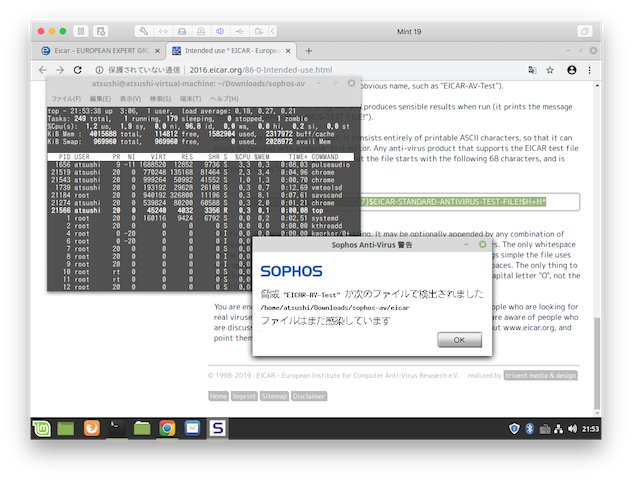Open terminal 編集(E) menu
This screenshot has height=480, width=632.
(x=100, y=99)
